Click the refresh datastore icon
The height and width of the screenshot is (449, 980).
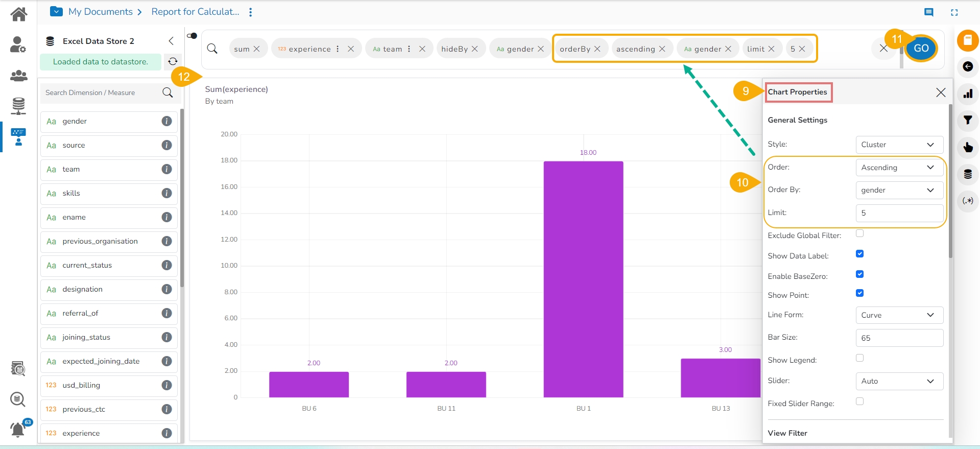tap(173, 61)
